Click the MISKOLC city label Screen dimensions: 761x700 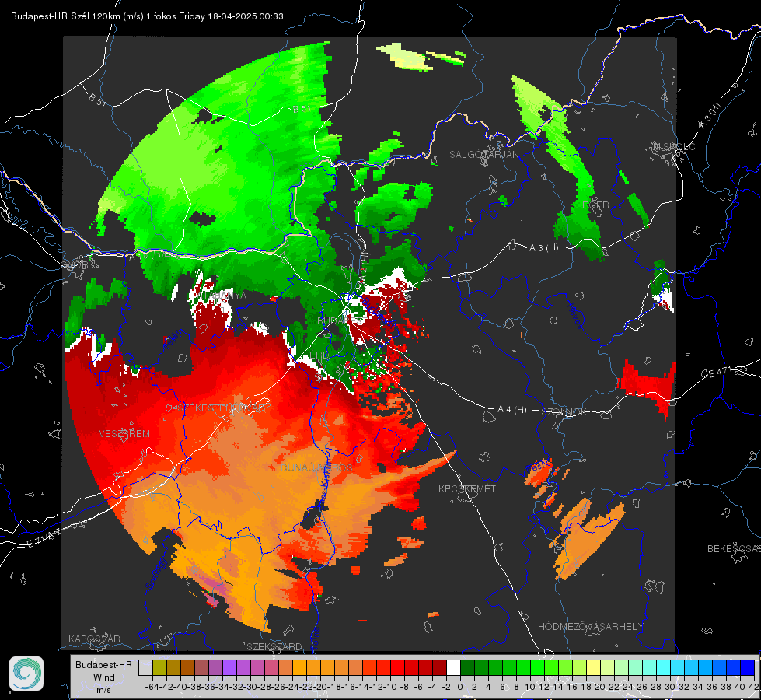point(674,146)
